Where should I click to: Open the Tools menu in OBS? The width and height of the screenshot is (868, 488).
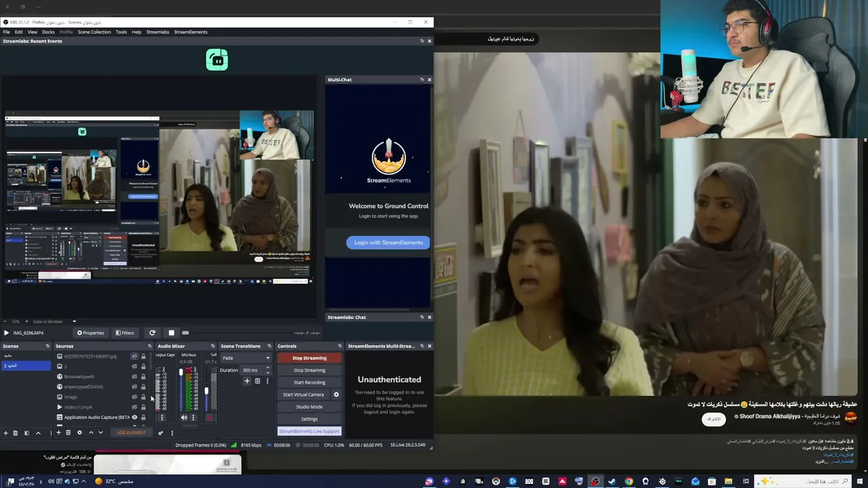click(121, 32)
